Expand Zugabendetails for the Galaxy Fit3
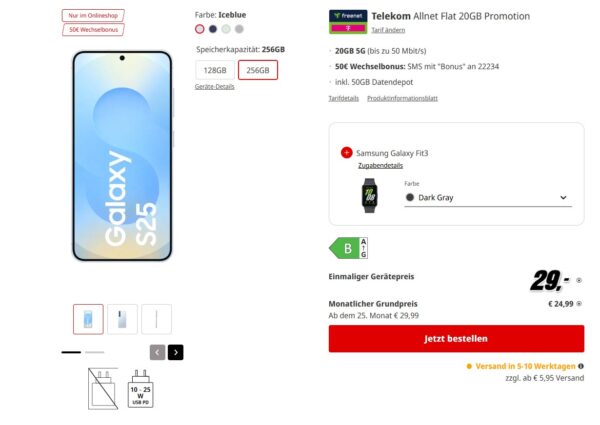The image size is (600, 425). [380, 165]
